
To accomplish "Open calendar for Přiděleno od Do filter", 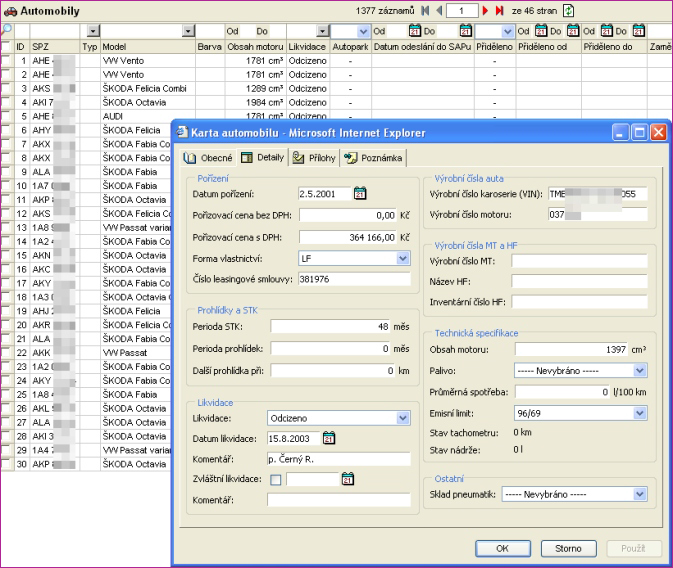I will (573, 30).
